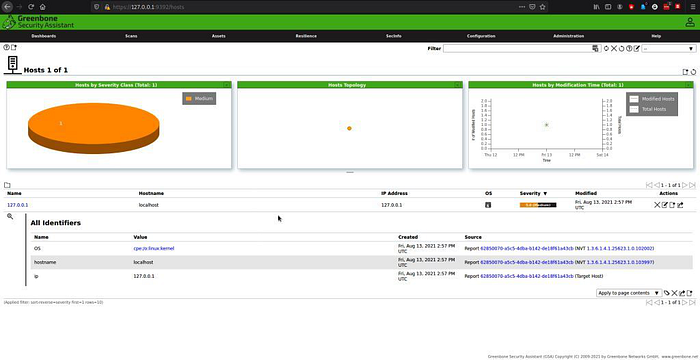Open the Help menu
The height and width of the screenshot is (360, 700).
pos(656,36)
